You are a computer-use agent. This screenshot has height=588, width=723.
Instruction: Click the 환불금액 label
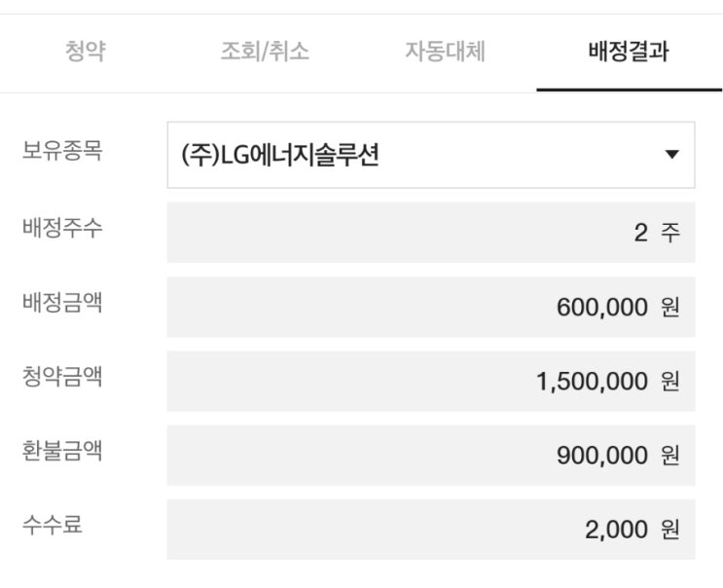click(x=62, y=451)
